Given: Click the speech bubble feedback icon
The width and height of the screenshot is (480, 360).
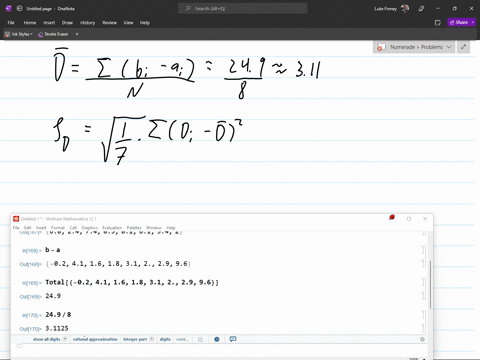Looking at the screenshot, I should pyautogui.click(x=233, y=339).
